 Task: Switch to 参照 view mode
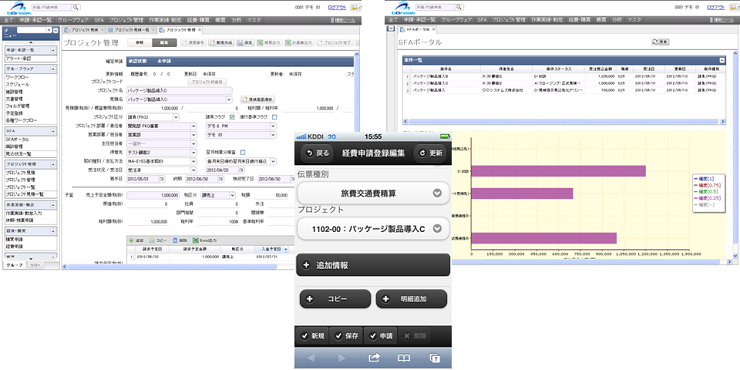point(140,42)
